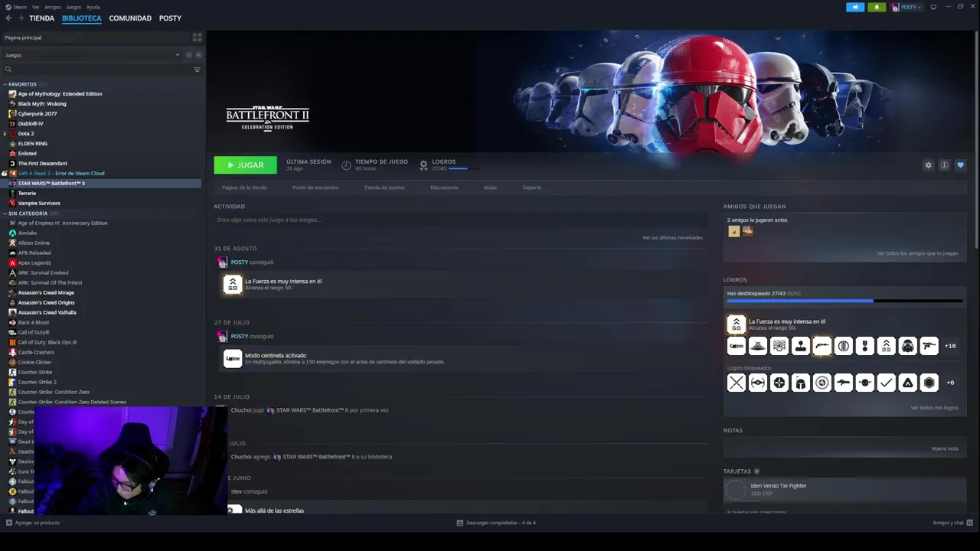
Task: Go back with the navigation back arrow
Action: 8,18
